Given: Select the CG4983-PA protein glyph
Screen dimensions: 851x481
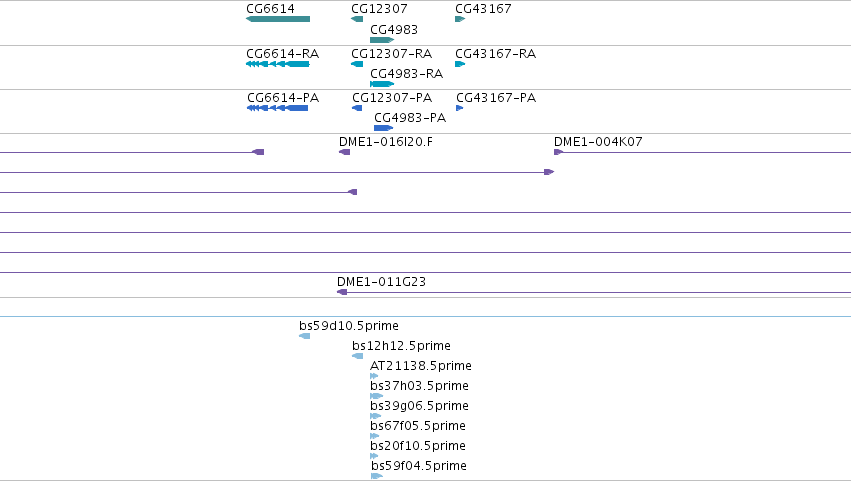Looking at the screenshot, I should pyautogui.click(x=384, y=128).
